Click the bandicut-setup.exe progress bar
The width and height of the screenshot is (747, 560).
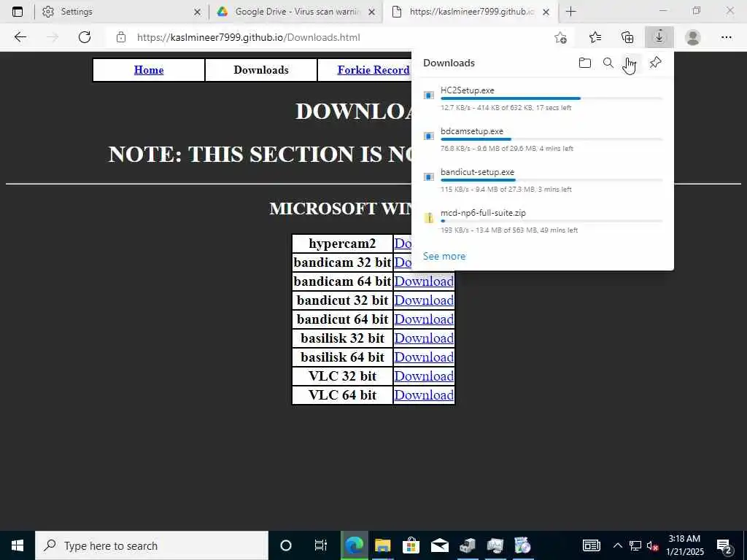551,181
